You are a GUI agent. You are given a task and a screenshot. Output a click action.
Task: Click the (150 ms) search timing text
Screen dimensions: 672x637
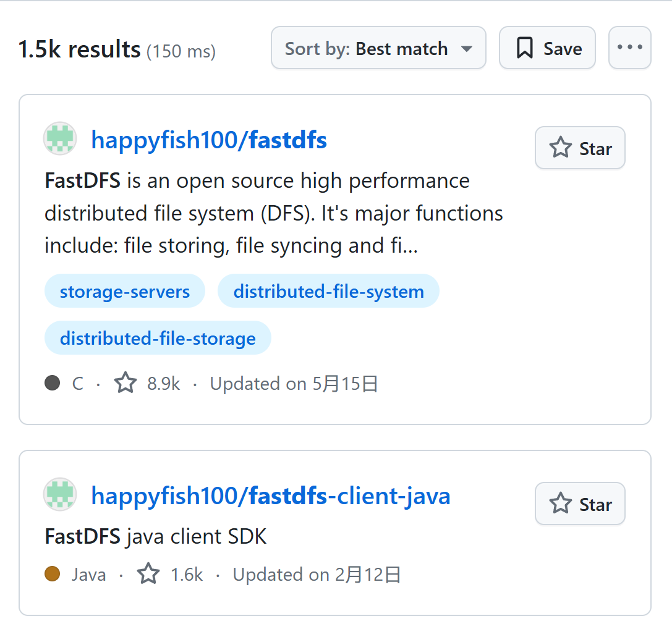click(x=181, y=51)
